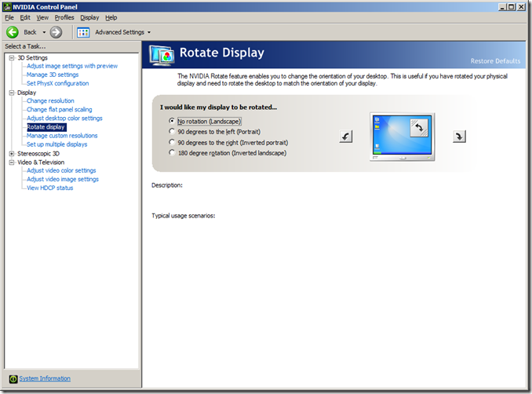The height and width of the screenshot is (394, 532).
Task: Click the NVIDIA logo in title bar
Action: (7, 7)
